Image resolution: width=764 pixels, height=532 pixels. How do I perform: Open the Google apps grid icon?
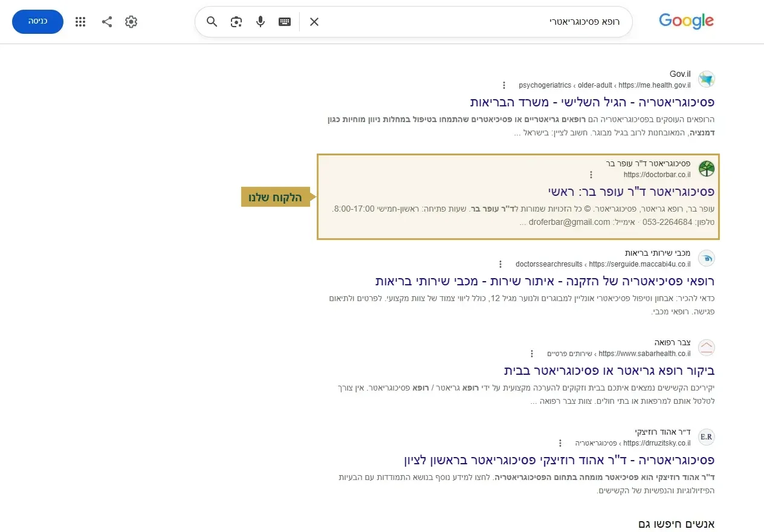[x=80, y=22]
